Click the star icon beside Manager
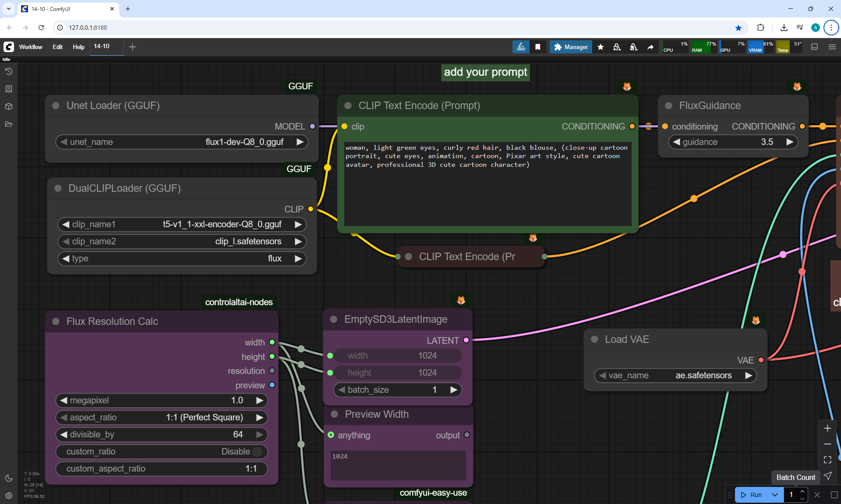 tap(601, 47)
